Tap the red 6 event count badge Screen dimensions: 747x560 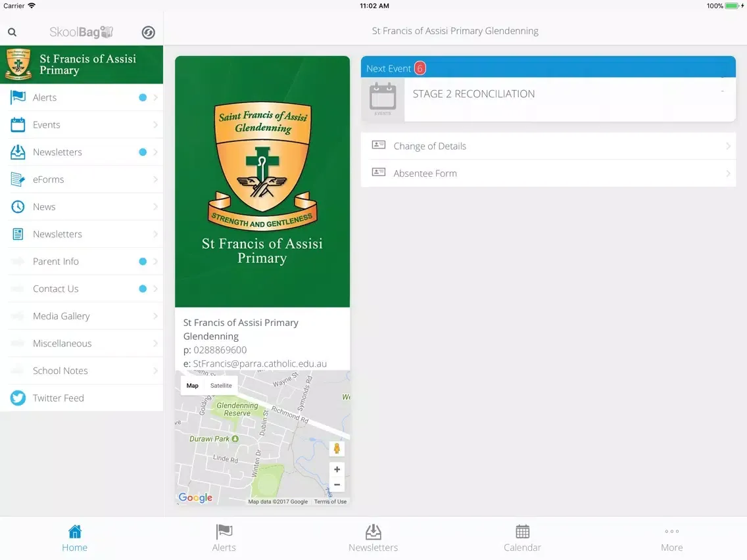[420, 68]
